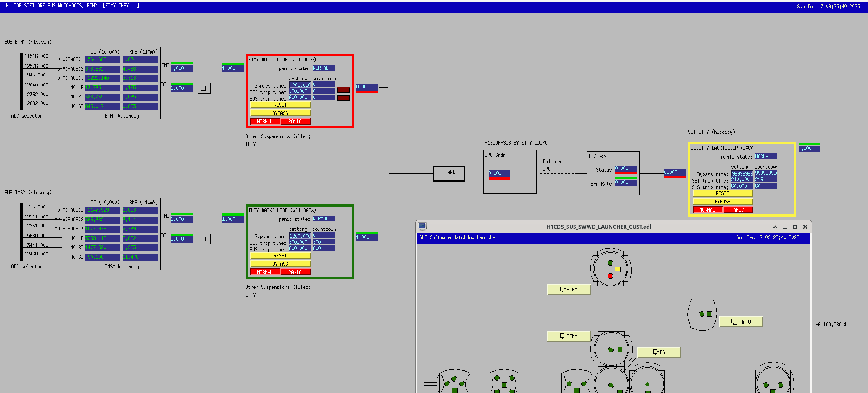868x393 pixels.
Task: Click the red status circle in the ETMY chamber
Action: click(610, 276)
